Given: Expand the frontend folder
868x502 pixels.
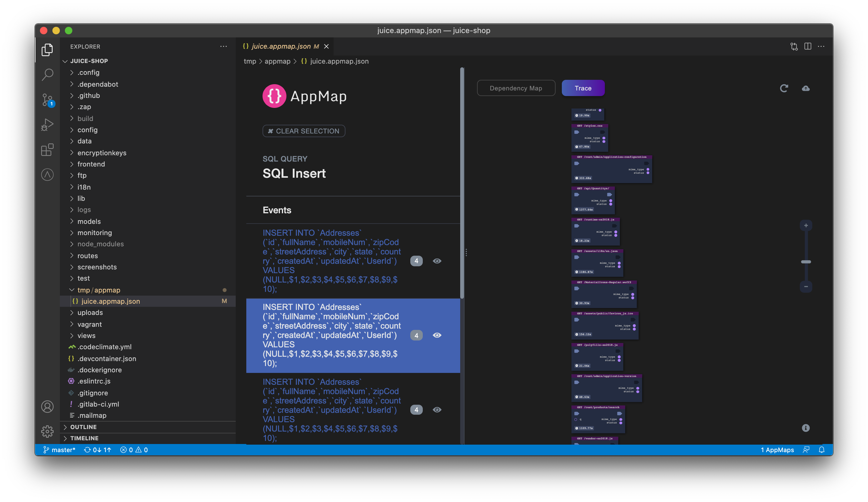Looking at the screenshot, I should point(148,164).
